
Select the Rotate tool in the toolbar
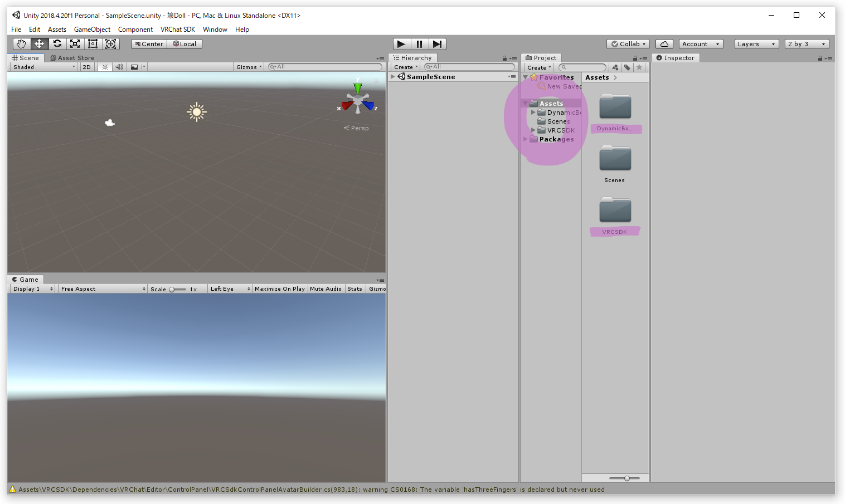tap(57, 44)
